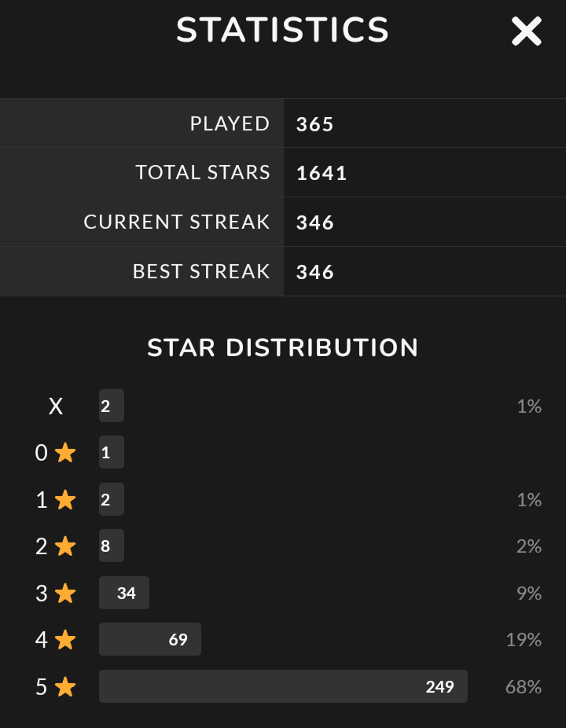Click the star icon in the 0-star row
566x728 pixels.
click(65, 453)
